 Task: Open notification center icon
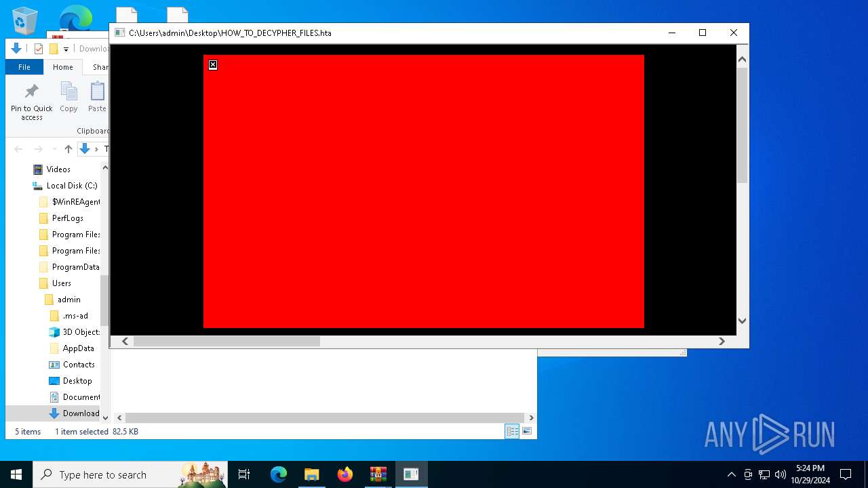[x=846, y=474]
